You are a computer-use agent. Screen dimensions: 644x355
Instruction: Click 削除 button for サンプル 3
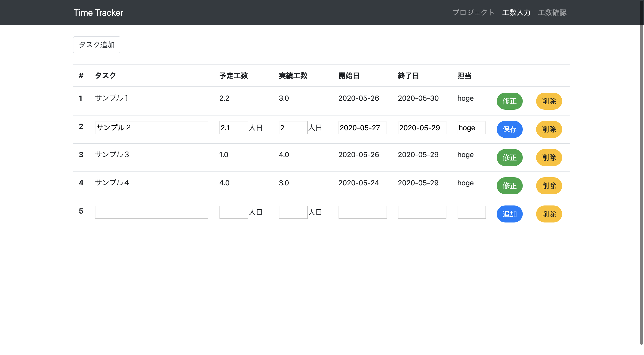tap(549, 158)
